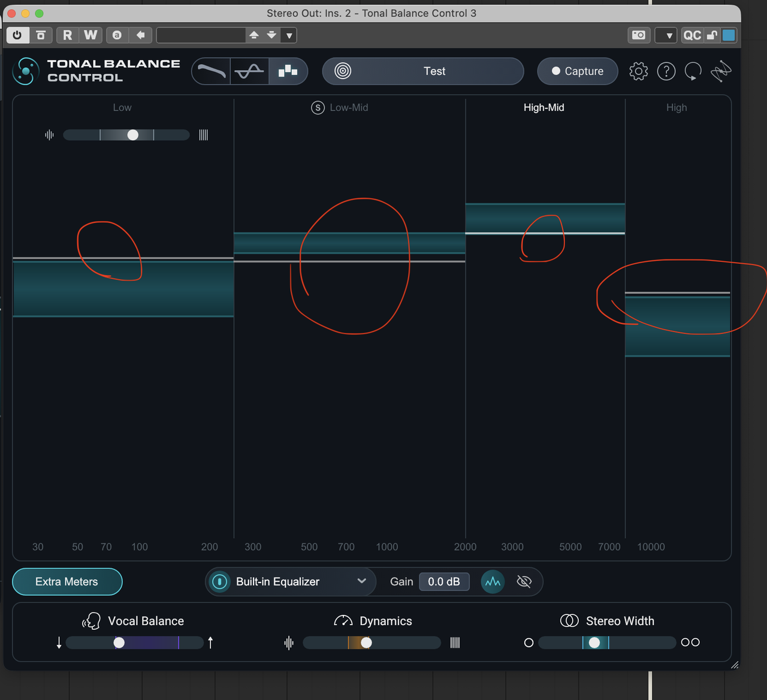767x700 pixels.
Task: Toggle the Built-in Equalizer power button
Action: [220, 582]
